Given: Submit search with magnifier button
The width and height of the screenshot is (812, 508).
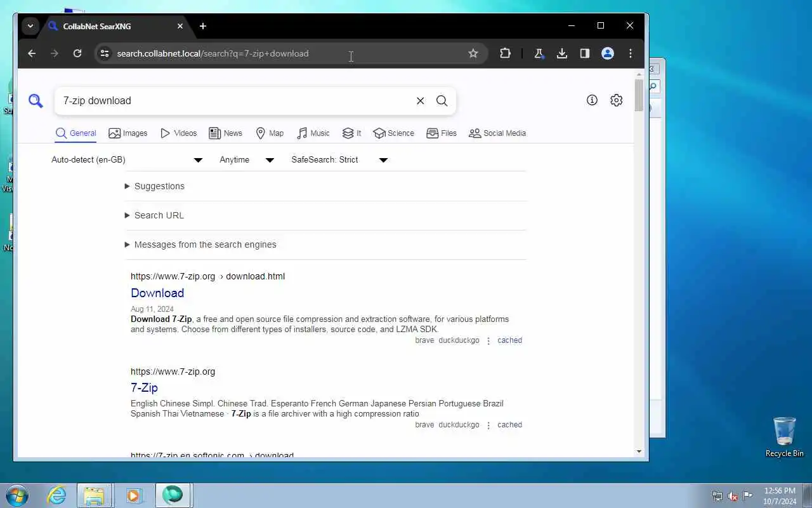Looking at the screenshot, I should [x=442, y=100].
